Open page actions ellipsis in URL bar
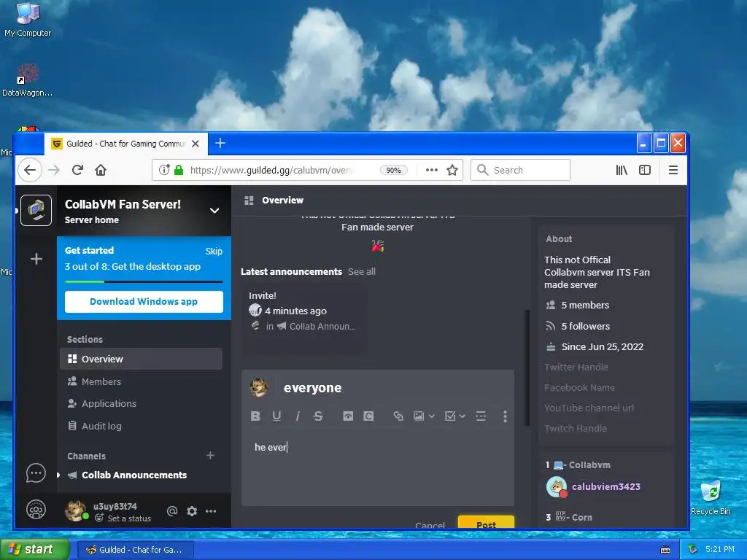This screenshot has width=747, height=560. pos(432,170)
